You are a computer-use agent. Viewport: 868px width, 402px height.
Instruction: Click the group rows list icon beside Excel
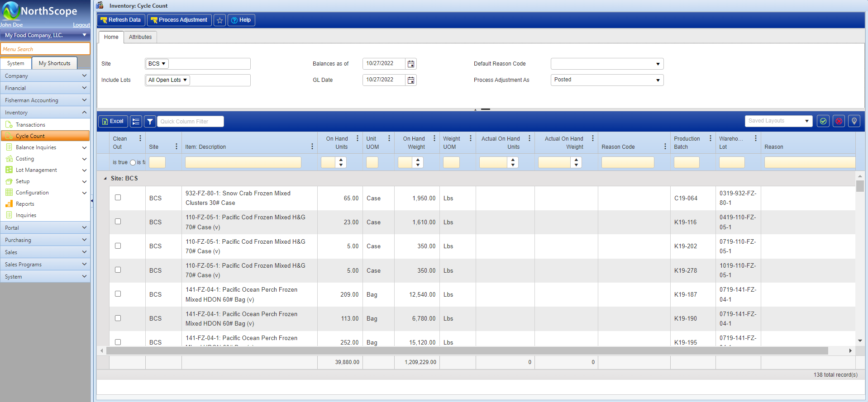coord(136,122)
